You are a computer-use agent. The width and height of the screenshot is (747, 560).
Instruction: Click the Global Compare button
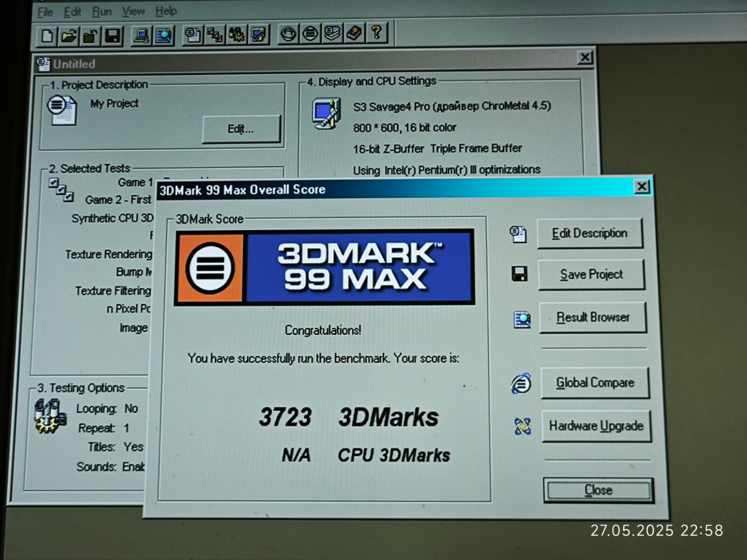(595, 383)
